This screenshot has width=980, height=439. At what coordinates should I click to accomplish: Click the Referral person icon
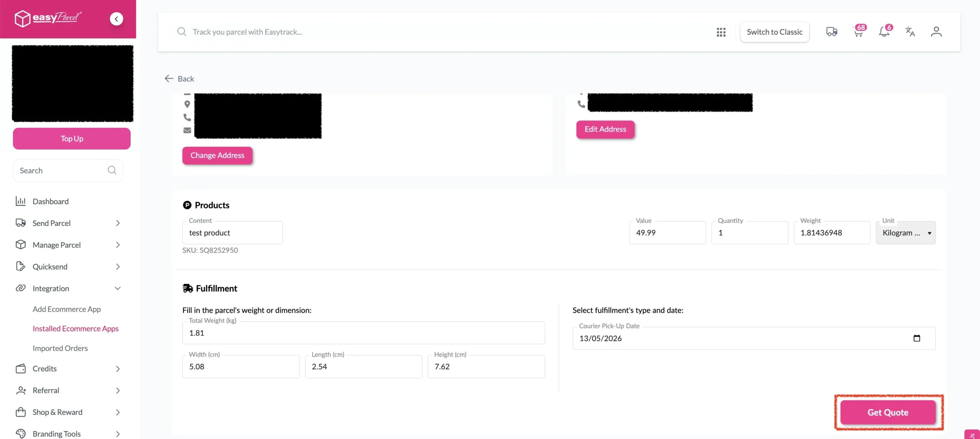click(x=21, y=390)
